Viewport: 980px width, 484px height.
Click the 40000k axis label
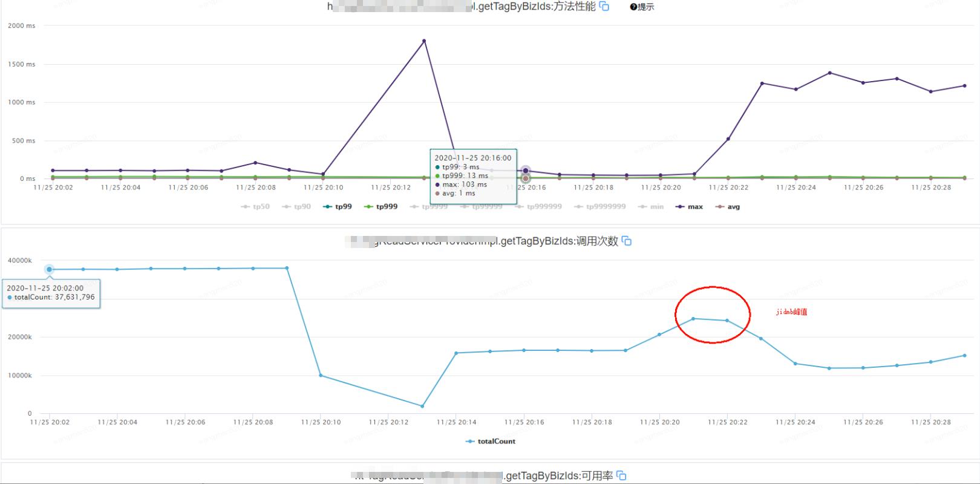tap(20, 261)
